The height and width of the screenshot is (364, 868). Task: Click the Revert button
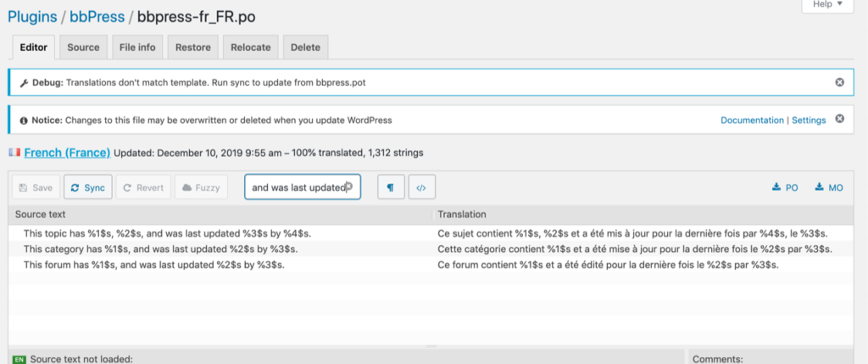[x=143, y=188]
